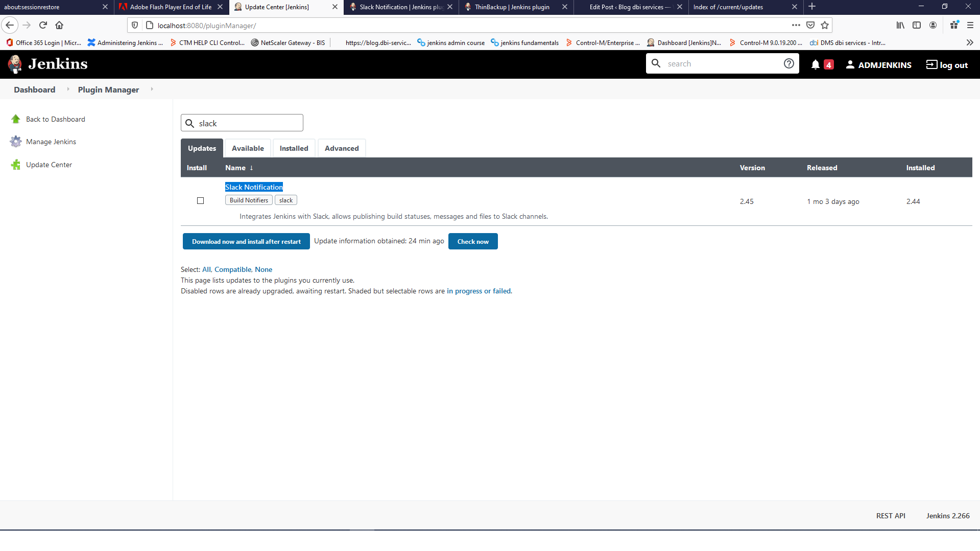980x551 pixels.
Task: Switch to the Updates tab
Action: point(202,148)
